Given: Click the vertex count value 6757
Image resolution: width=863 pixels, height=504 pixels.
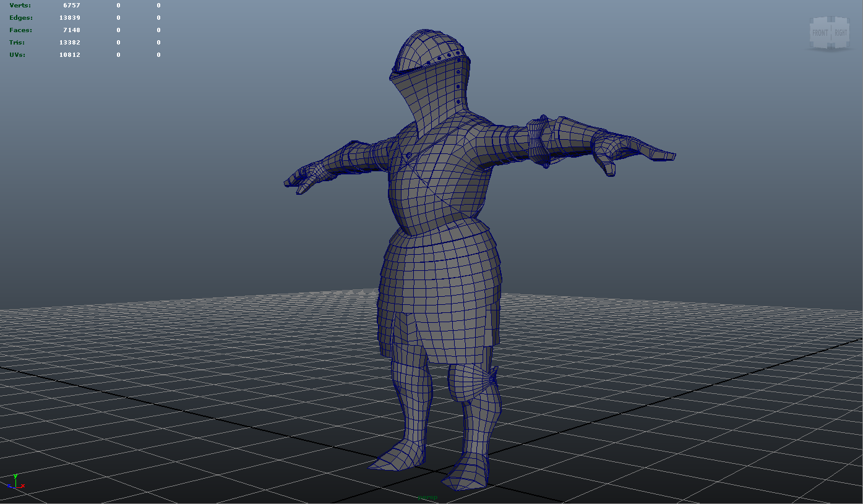Looking at the screenshot, I should pos(72,6).
